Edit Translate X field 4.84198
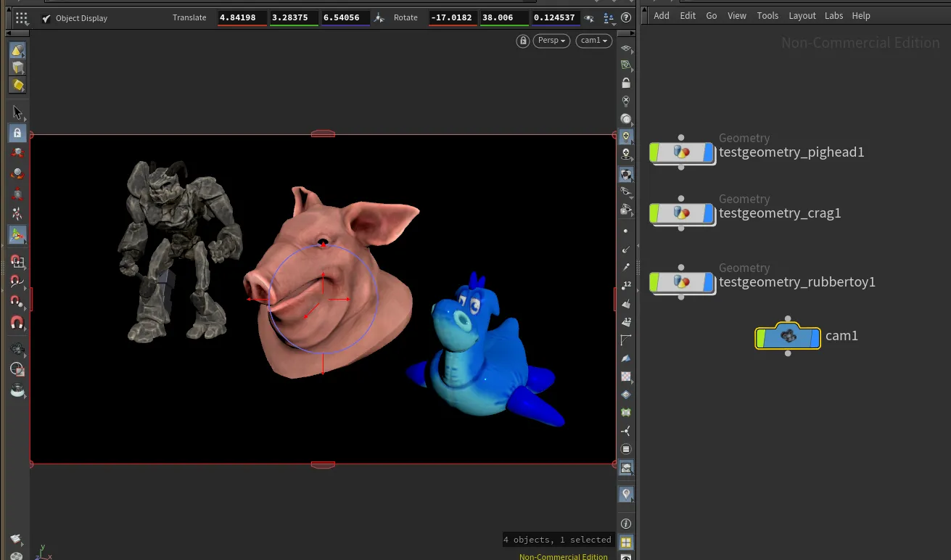951x560 pixels. click(242, 17)
